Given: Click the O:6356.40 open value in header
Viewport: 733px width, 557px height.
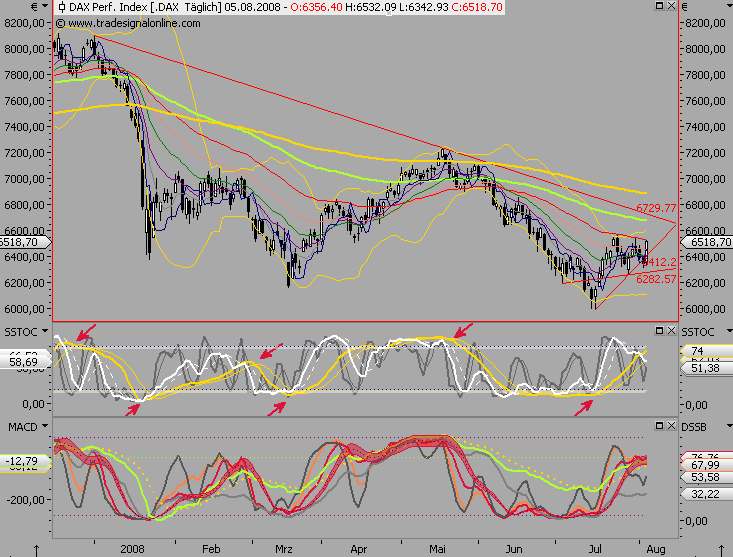Looking at the screenshot, I should [x=316, y=7].
